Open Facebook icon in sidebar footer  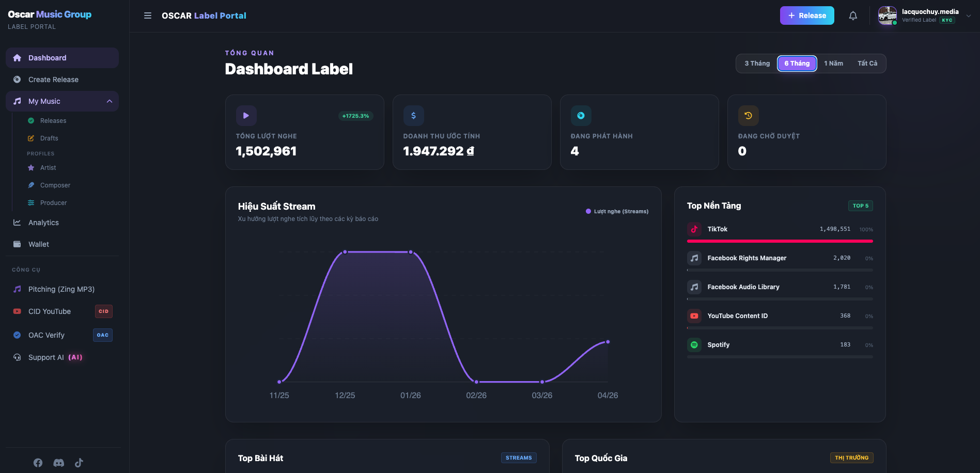38,463
